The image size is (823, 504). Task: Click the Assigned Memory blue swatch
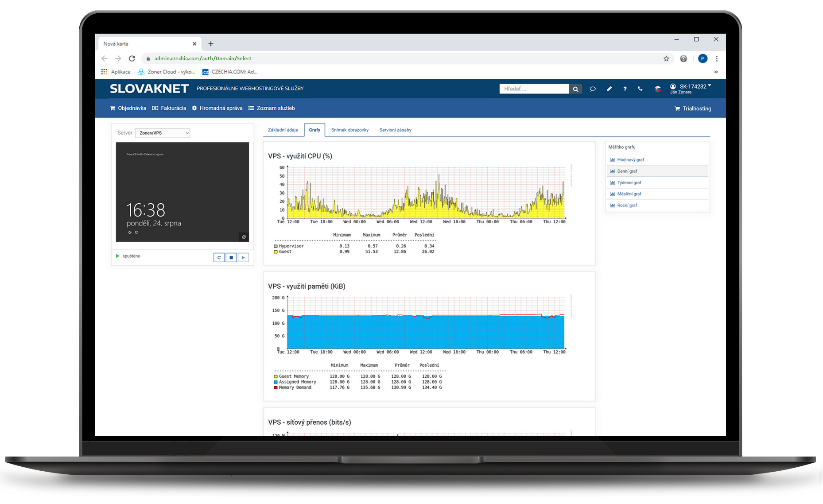click(x=276, y=382)
